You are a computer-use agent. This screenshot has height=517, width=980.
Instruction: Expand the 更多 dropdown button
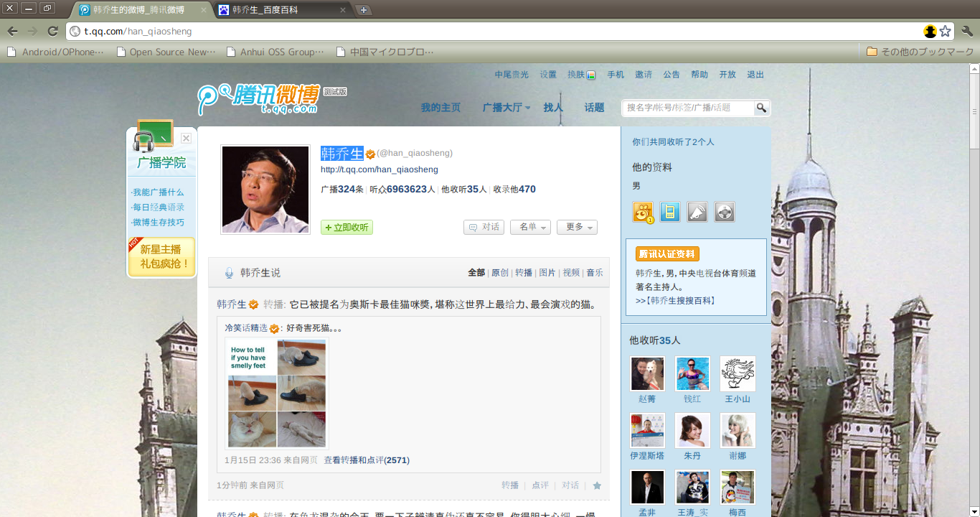coord(577,227)
